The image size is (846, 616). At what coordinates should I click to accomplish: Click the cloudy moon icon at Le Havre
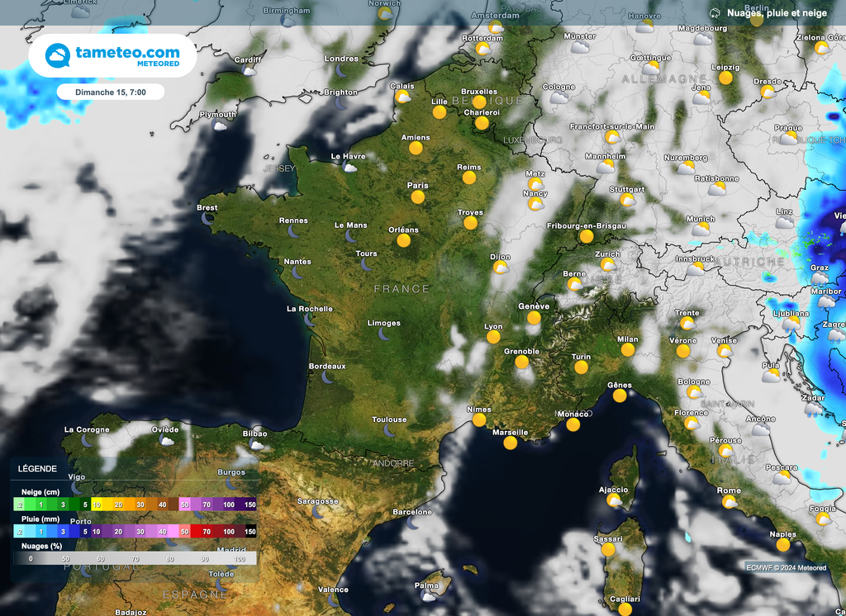[349, 168]
